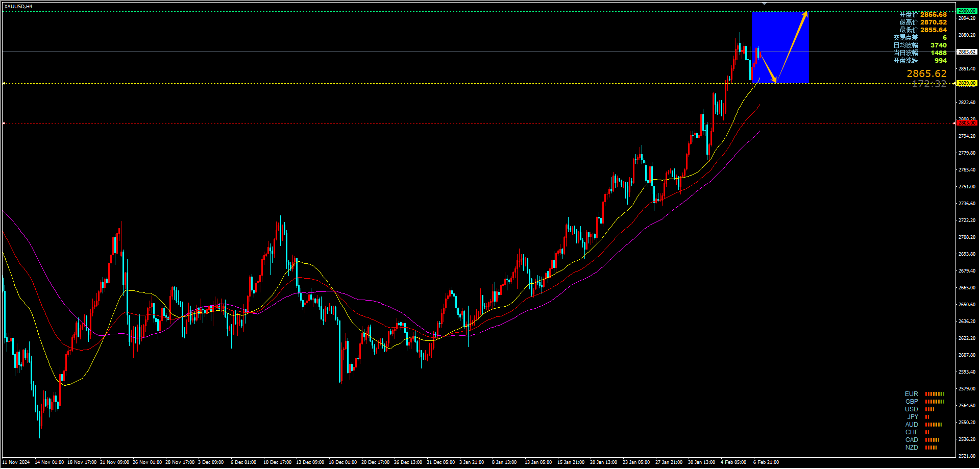The height and width of the screenshot is (469, 980).
Task: Click the 23 Jan 05:00 time label
Action: [x=636, y=462]
